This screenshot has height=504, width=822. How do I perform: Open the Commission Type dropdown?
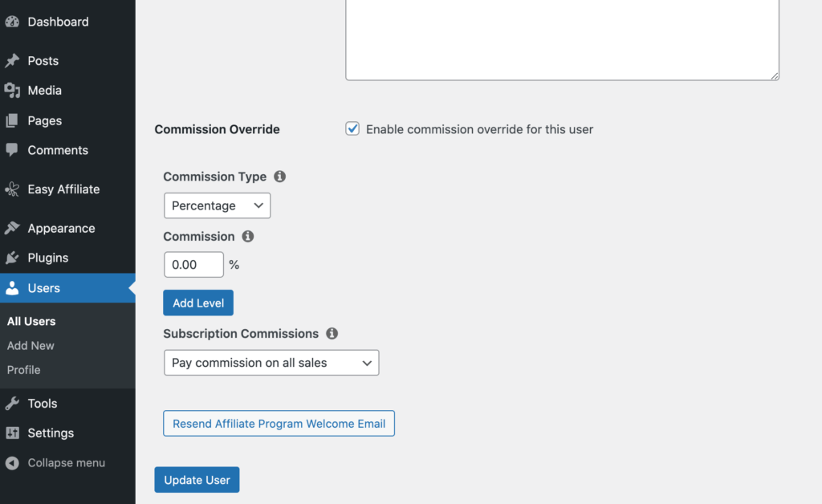[x=217, y=205]
